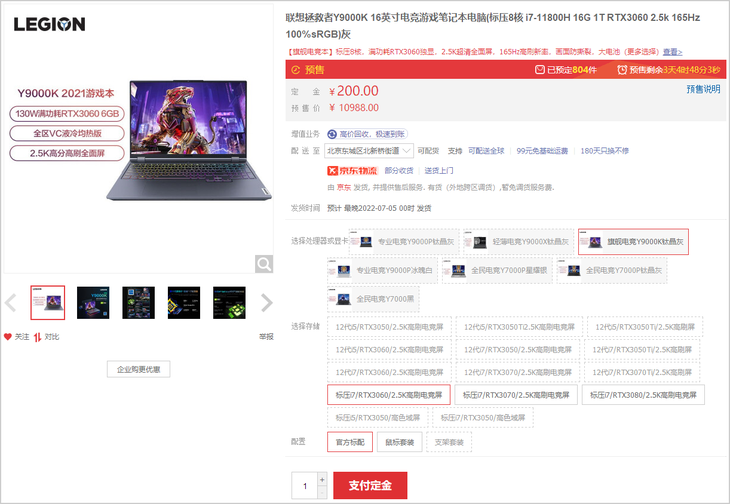Select 全民电竞Y7000P钛晶灰 option
The height and width of the screenshot is (504, 730).
612,270
